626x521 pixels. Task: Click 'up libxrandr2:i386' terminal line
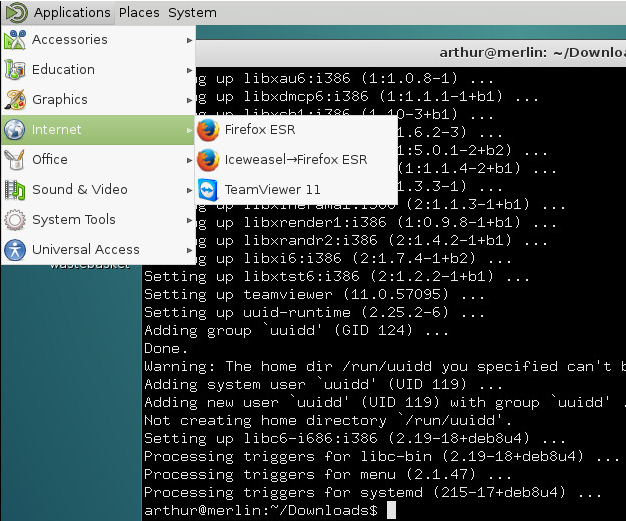click(x=372, y=240)
